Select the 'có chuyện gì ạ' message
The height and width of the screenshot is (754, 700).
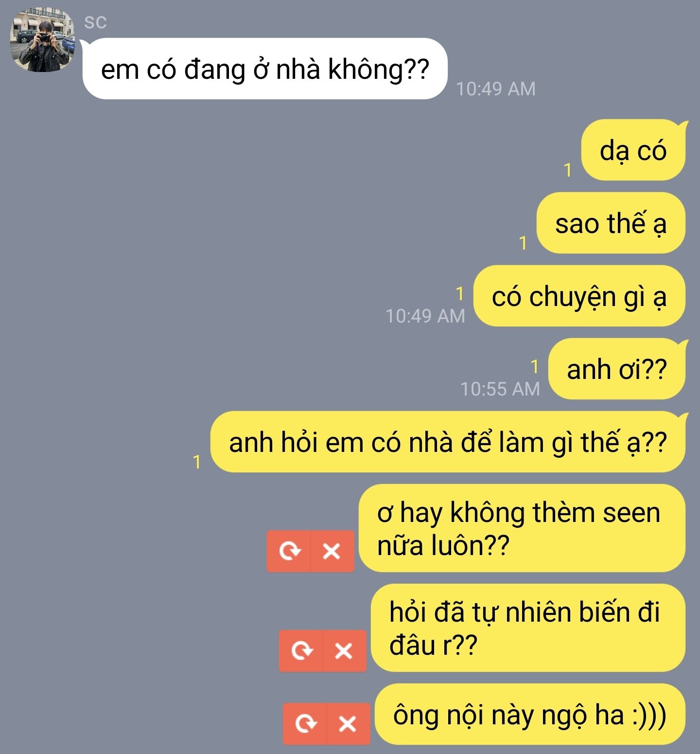tap(579, 296)
